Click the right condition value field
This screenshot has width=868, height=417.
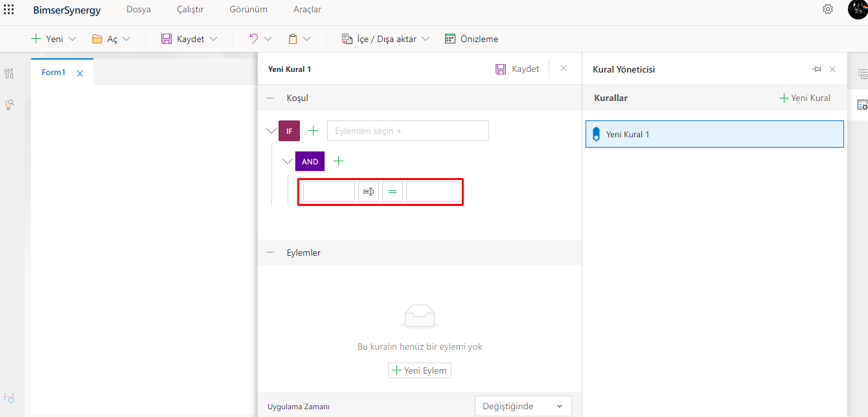[433, 192]
